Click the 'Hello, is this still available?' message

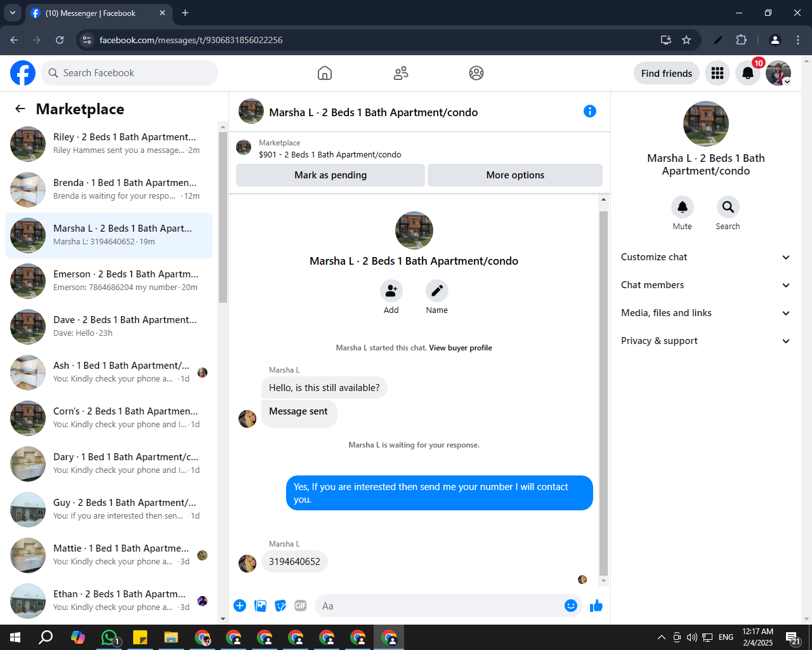324,388
